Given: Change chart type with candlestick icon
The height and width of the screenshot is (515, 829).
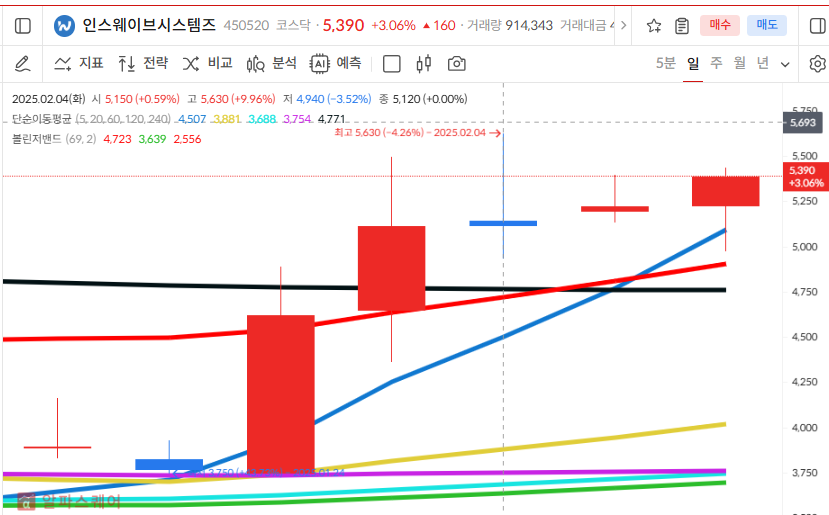Looking at the screenshot, I should pos(423,64).
